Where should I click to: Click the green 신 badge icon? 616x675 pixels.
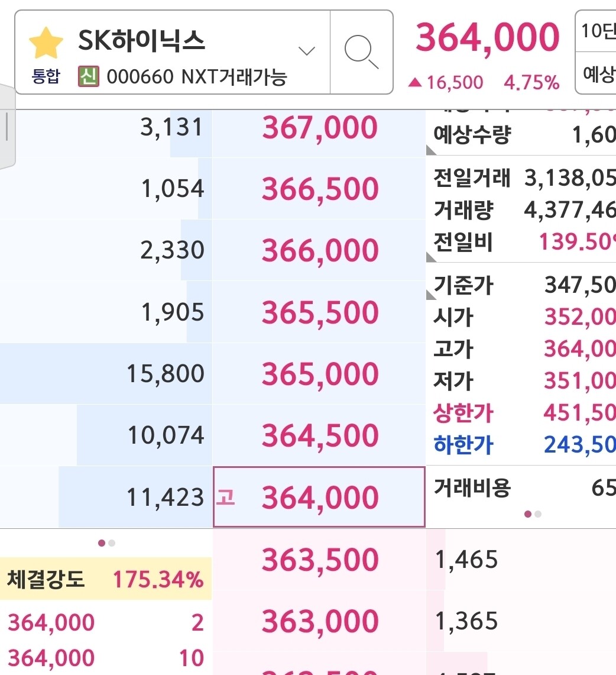tap(88, 76)
